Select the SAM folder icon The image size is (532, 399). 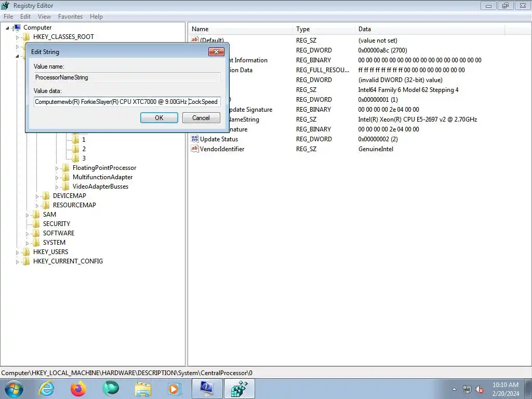coord(36,215)
